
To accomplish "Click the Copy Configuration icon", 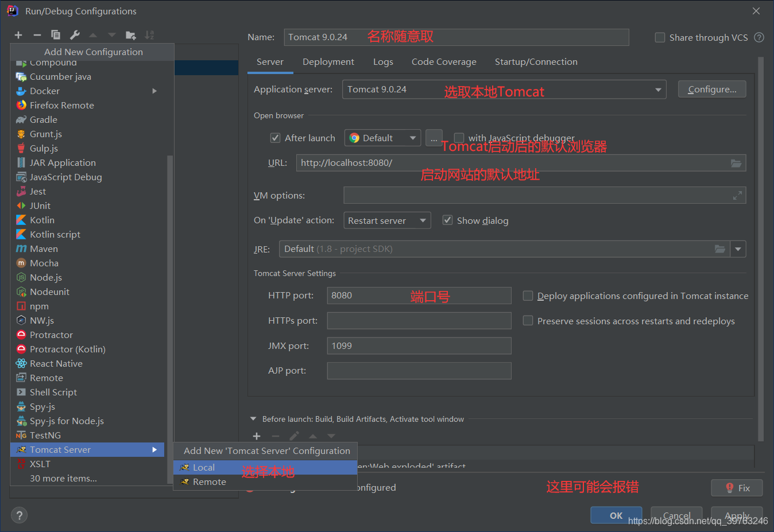I will tap(56, 35).
